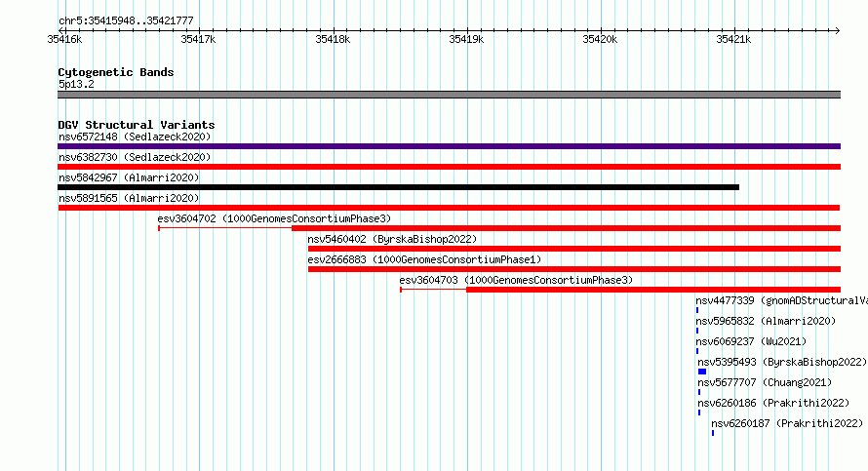868x471 pixels.
Task: Select the purple nsv6572148 variant bar
Action: tap(449, 146)
